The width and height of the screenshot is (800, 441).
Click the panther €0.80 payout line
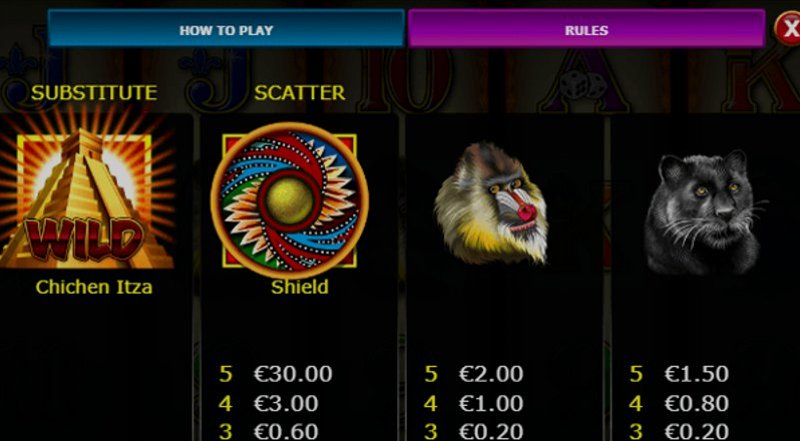pyautogui.click(x=679, y=404)
